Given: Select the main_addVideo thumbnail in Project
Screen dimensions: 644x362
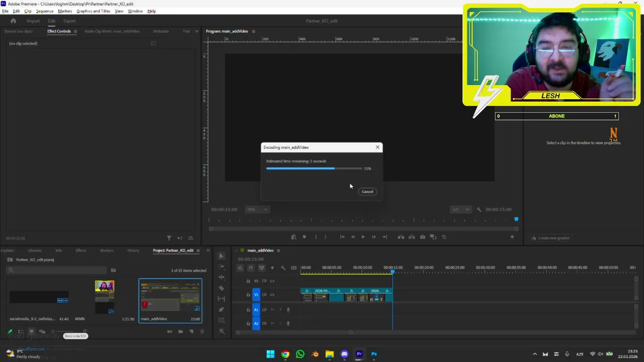Looking at the screenshot, I should [x=170, y=297].
